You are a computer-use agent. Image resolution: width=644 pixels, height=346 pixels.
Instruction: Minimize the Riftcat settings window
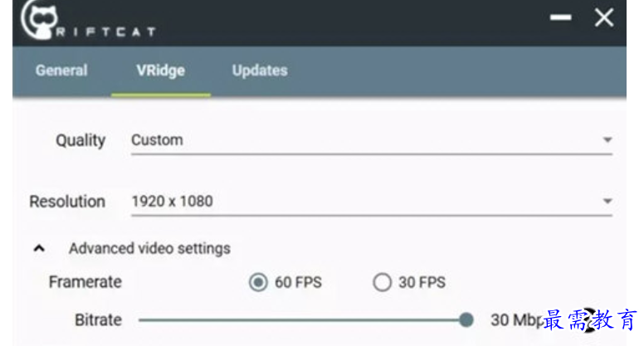coord(561,17)
